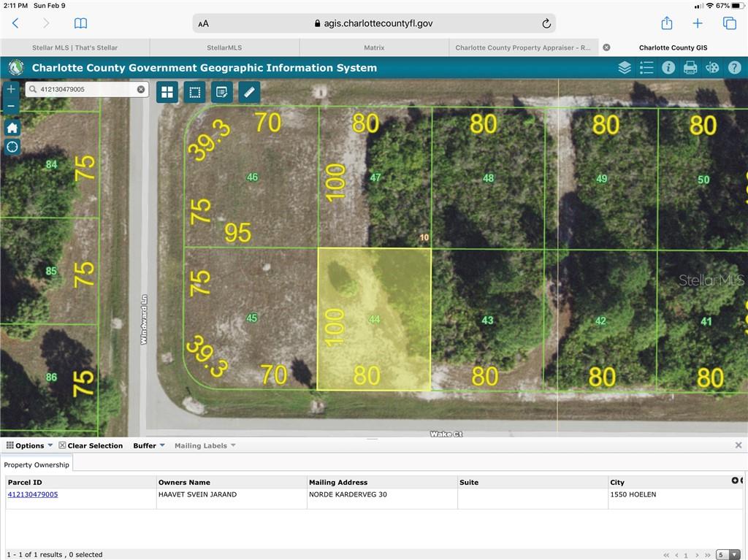Screen dimensions: 748x560
Task: Open the legend list icon
Action: point(646,68)
